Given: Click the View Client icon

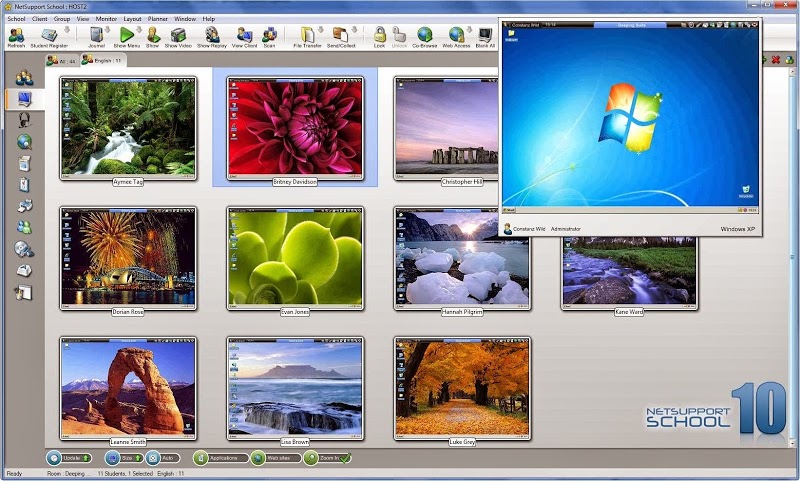Looking at the screenshot, I should [244, 37].
